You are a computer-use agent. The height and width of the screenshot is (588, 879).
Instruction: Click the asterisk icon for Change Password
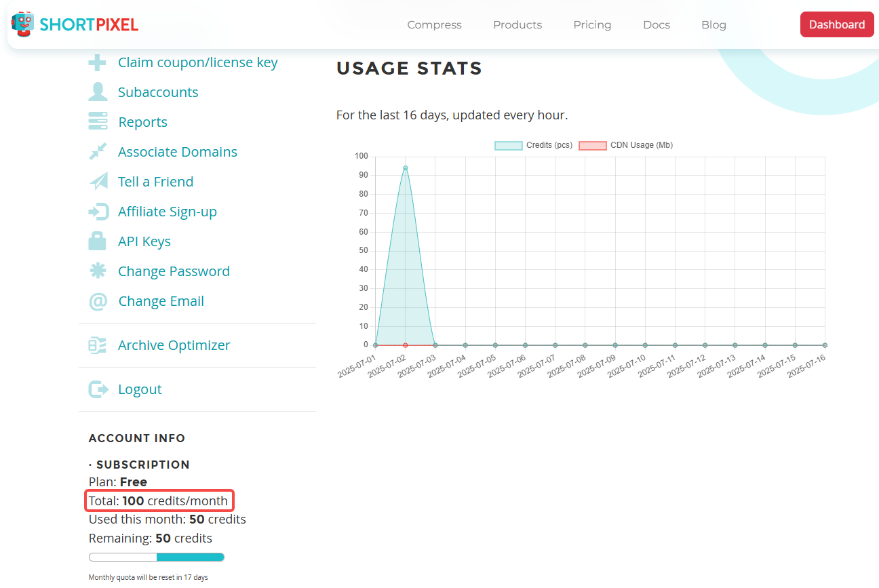(x=98, y=271)
